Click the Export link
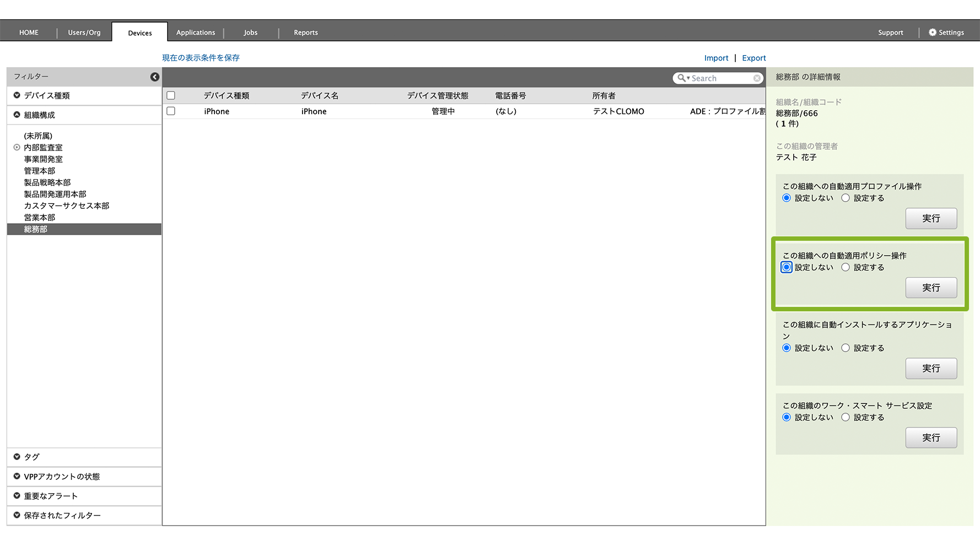980x551 pixels. (753, 58)
